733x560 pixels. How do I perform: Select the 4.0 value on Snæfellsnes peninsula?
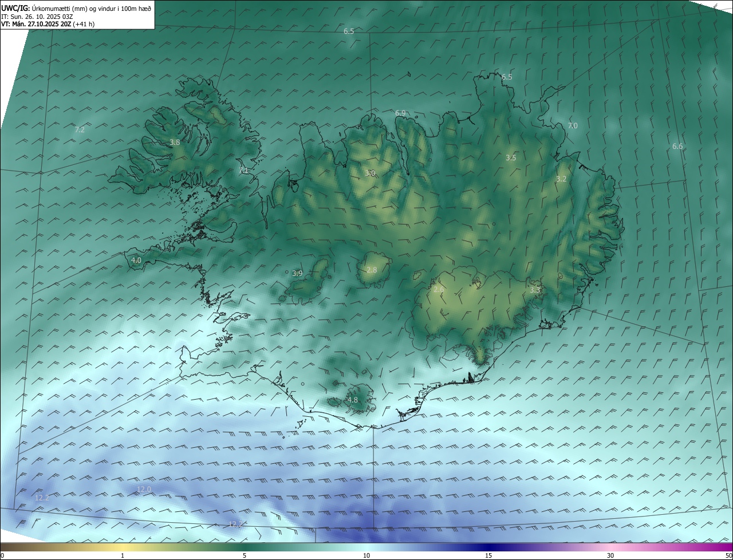136,260
